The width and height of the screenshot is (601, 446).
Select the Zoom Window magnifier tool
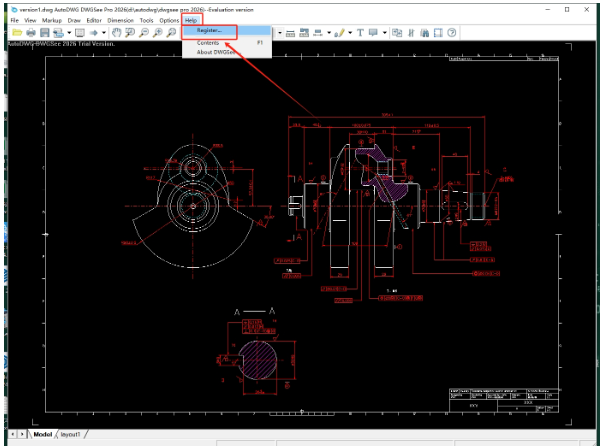(130, 33)
